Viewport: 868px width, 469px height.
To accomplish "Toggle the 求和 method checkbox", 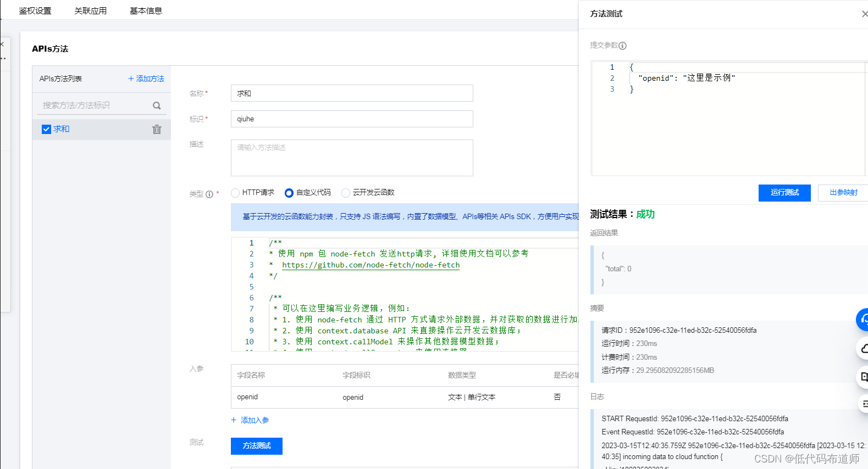I will coord(46,129).
